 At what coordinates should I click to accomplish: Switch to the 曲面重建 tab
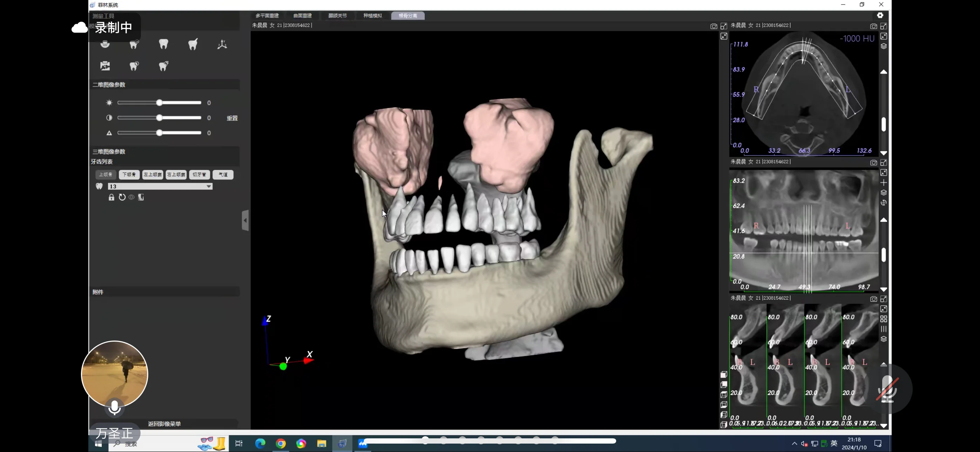point(302,16)
